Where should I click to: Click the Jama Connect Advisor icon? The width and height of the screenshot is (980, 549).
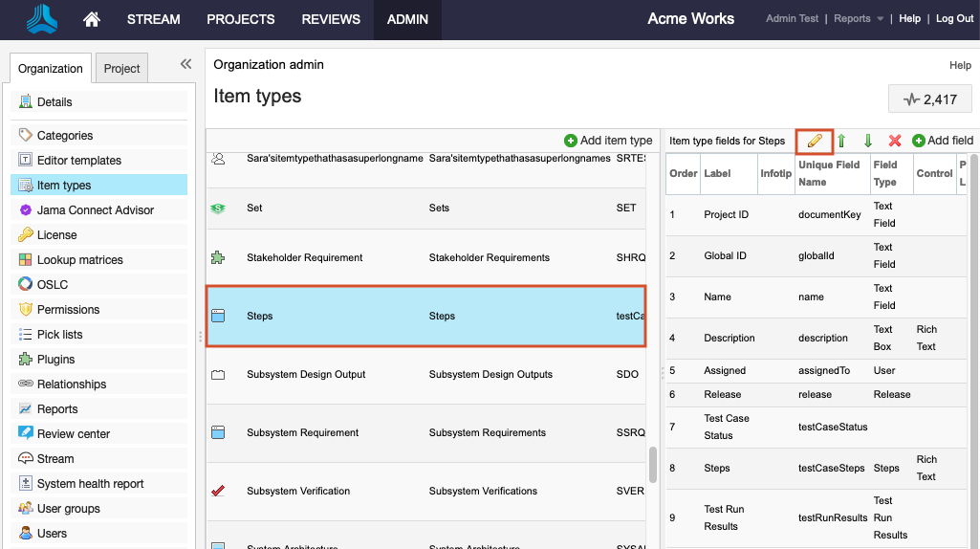pyautogui.click(x=25, y=210)
